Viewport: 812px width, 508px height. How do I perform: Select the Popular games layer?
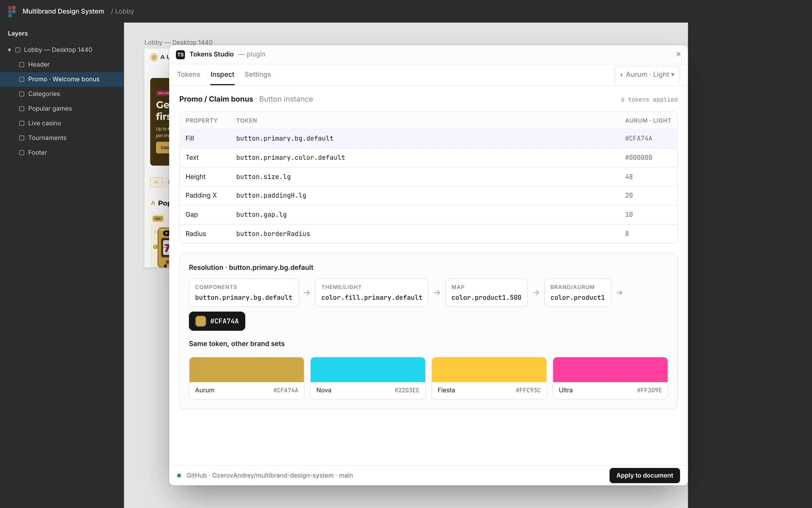pyautogui.click(x=62, y=109)
